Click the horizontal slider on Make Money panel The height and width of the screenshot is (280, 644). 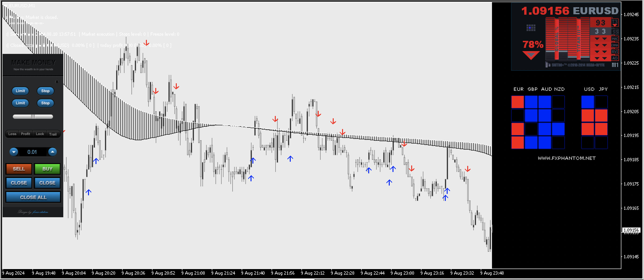33,116
